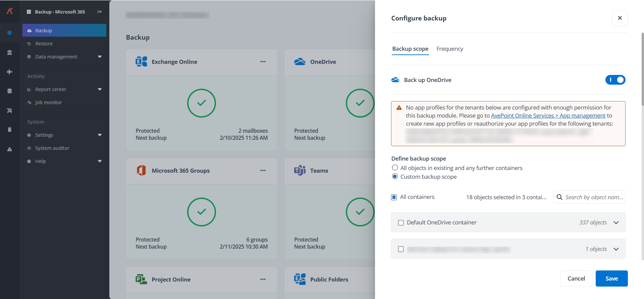
Task: Click the panel's vertical scrollbar
Action: (642, 69)
